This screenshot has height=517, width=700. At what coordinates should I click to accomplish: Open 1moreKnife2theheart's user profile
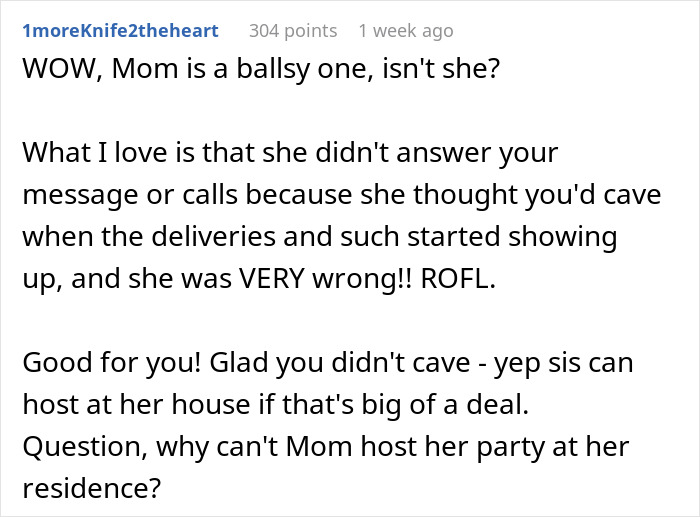click(118, 31)
